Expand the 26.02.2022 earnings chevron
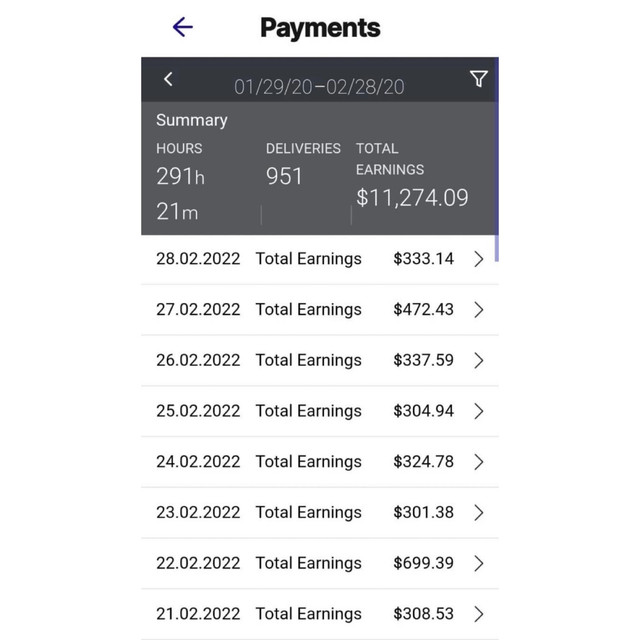The width and height of the screenshot is (640, 640). click(x=478, y=361)
